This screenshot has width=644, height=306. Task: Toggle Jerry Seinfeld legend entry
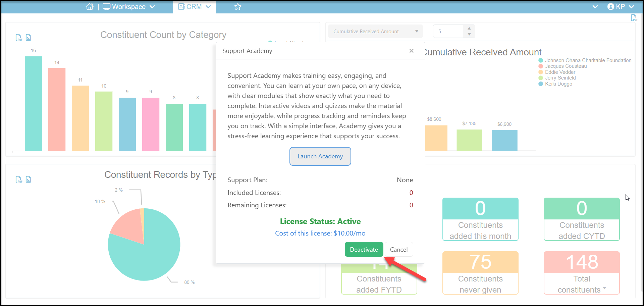pos(557,78)
